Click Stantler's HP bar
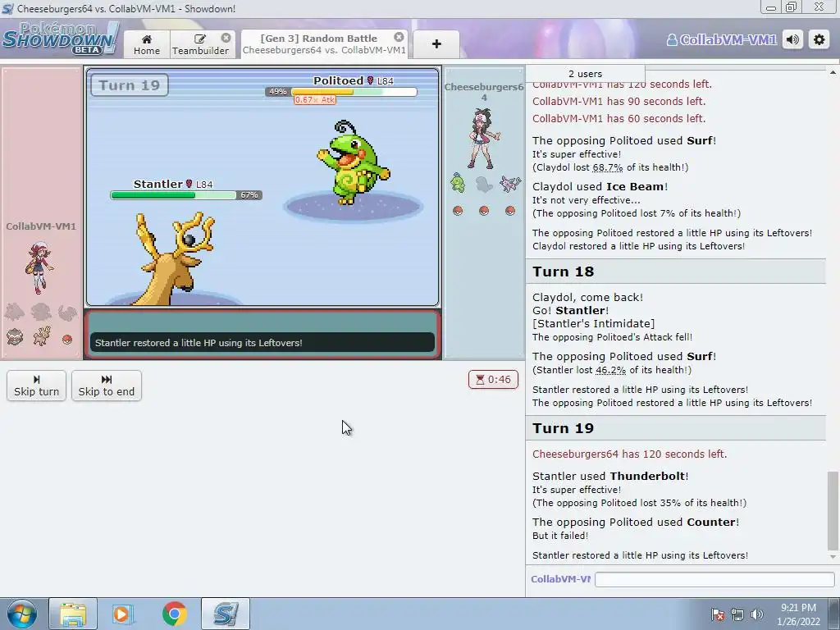This screenshot has width=840, height=630. pyautogui.click(x=174, y=195)
